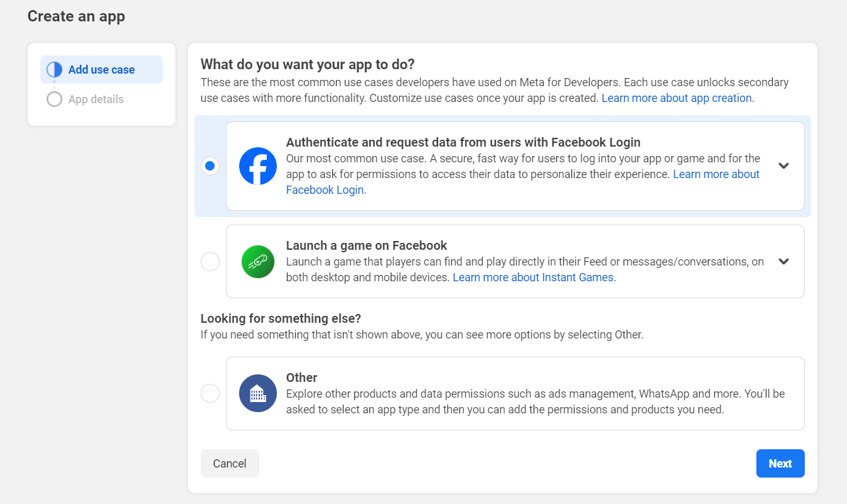Choose the Other use case radio button
This screenshot has height=504, width=847.
pos(210,393)
